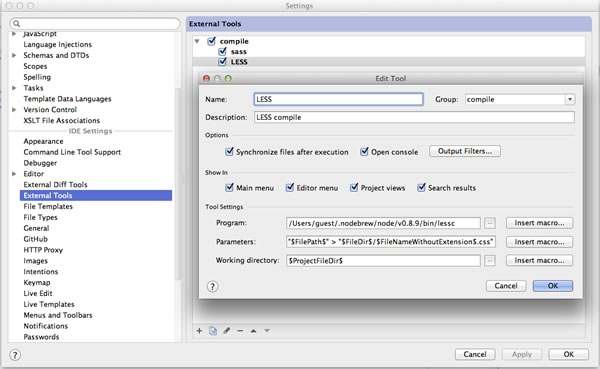Click the settings search box
Viewport: 600px width, 369px height.
pyautogui.click(x=95, y=24)
